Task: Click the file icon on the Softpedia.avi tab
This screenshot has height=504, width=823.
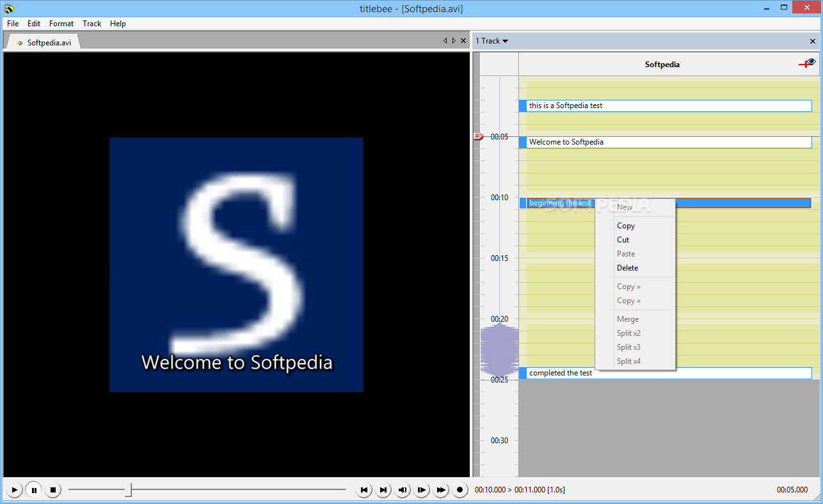Action: [x=20, y=43]
